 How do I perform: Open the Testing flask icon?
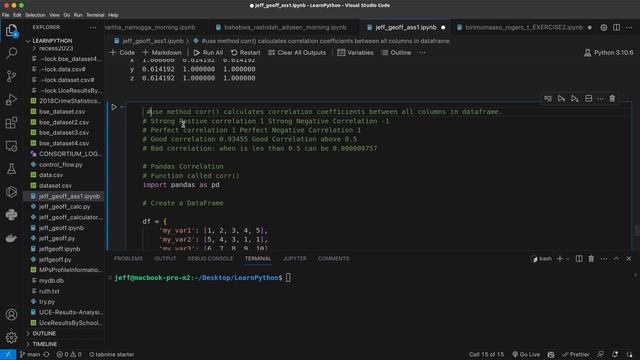11,169
